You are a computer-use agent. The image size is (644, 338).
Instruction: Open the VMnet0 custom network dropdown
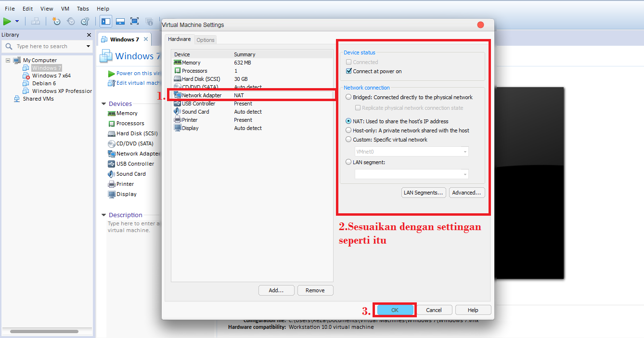[x=465, y=151]
